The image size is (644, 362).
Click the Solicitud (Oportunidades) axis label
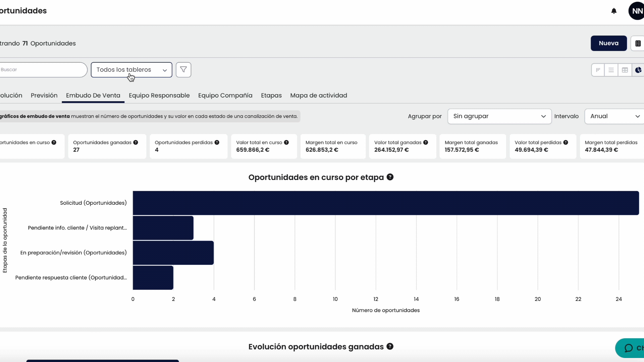click(93, 203)
